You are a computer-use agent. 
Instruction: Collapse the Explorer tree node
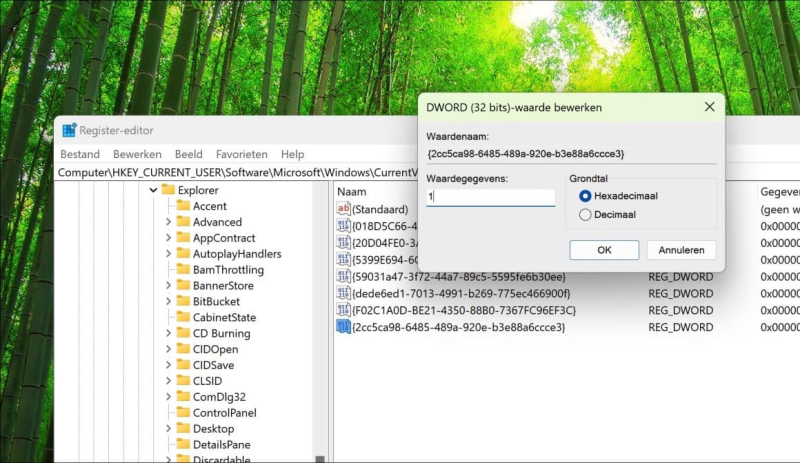point(153,190)
